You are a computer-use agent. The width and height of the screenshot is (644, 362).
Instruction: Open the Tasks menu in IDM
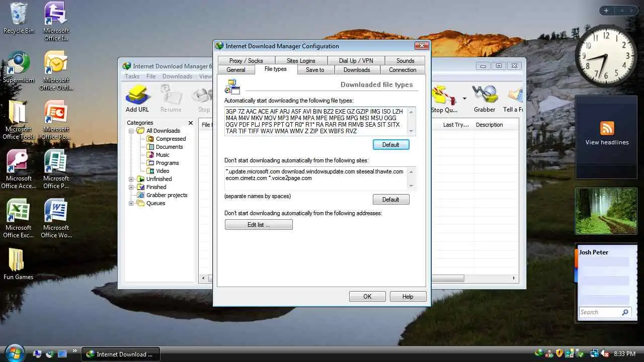[132, 76]
